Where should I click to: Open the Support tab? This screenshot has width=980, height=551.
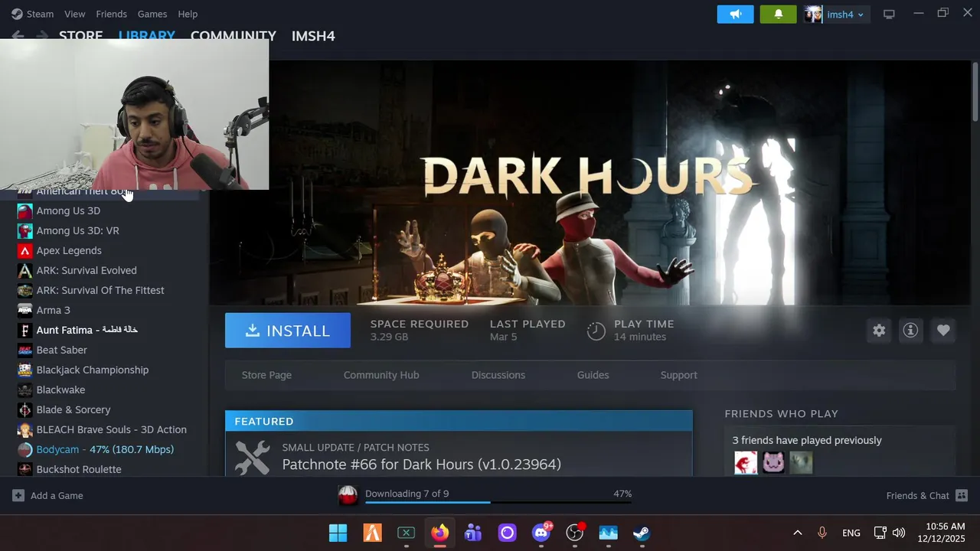pos(678,375)
